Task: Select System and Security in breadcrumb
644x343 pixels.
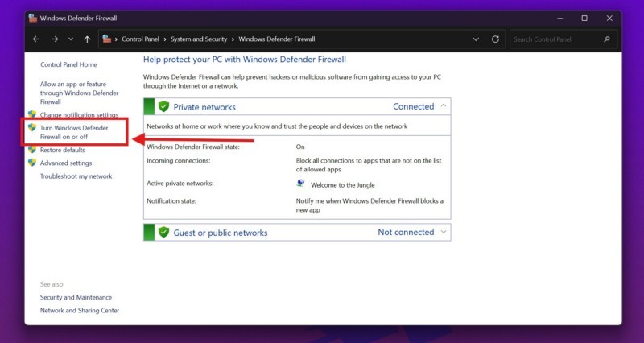Action: 199,39
